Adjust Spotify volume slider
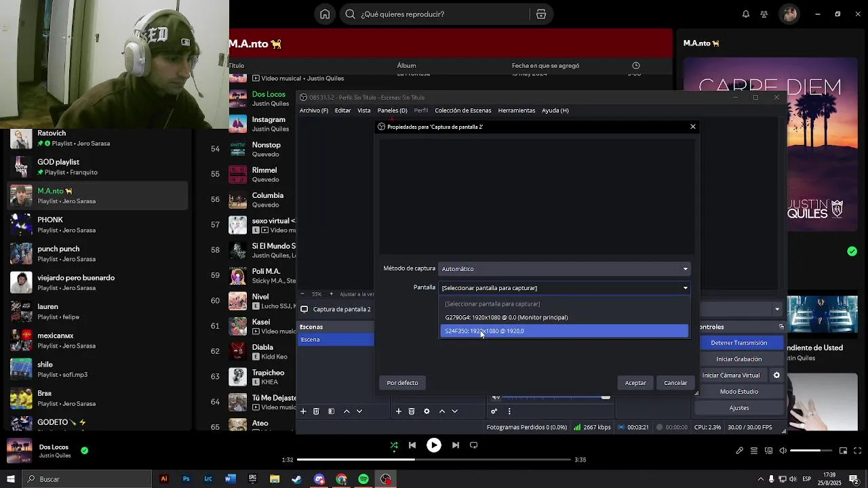The height and width of the screenshot is (488, 868). pyautogui.click(x=810, y=451)
